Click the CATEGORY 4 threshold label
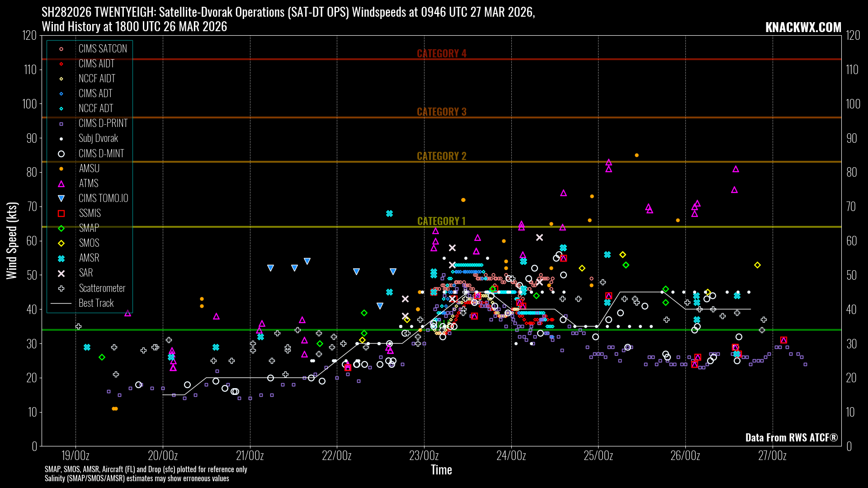Viewport: 868px width, 488px height. (441, 53)
